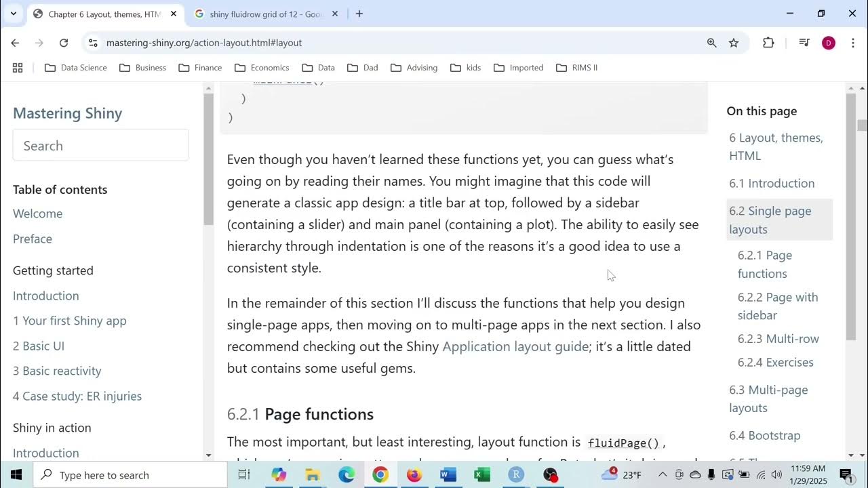
Task: Open the 2 Basic UI chapter
Action: point(39,346)
